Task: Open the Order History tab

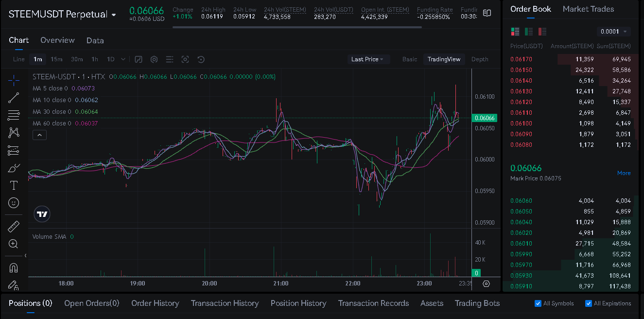Action: coord(155,303)
